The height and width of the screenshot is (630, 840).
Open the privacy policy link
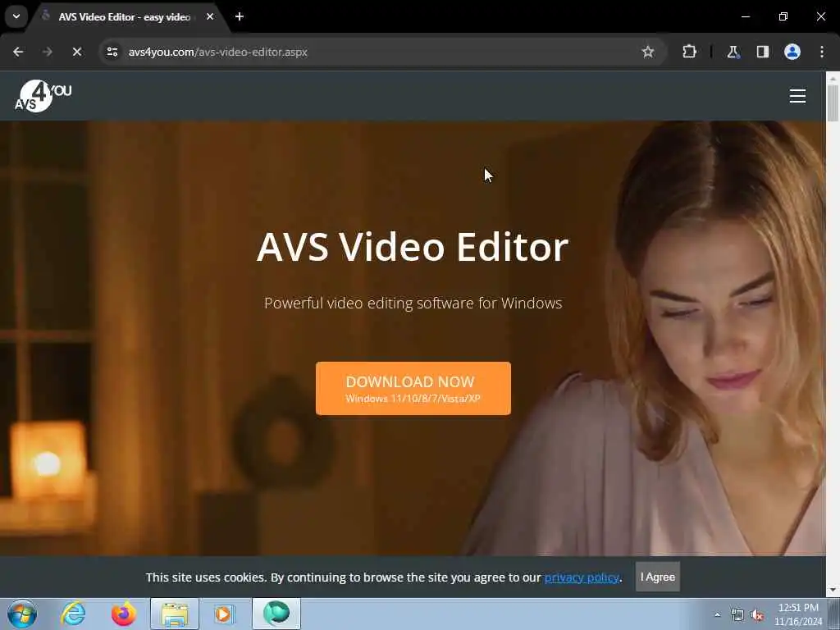pos(582,577)
